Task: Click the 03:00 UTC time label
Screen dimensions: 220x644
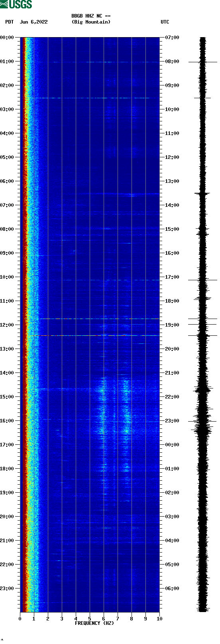Action: (172, 517)
